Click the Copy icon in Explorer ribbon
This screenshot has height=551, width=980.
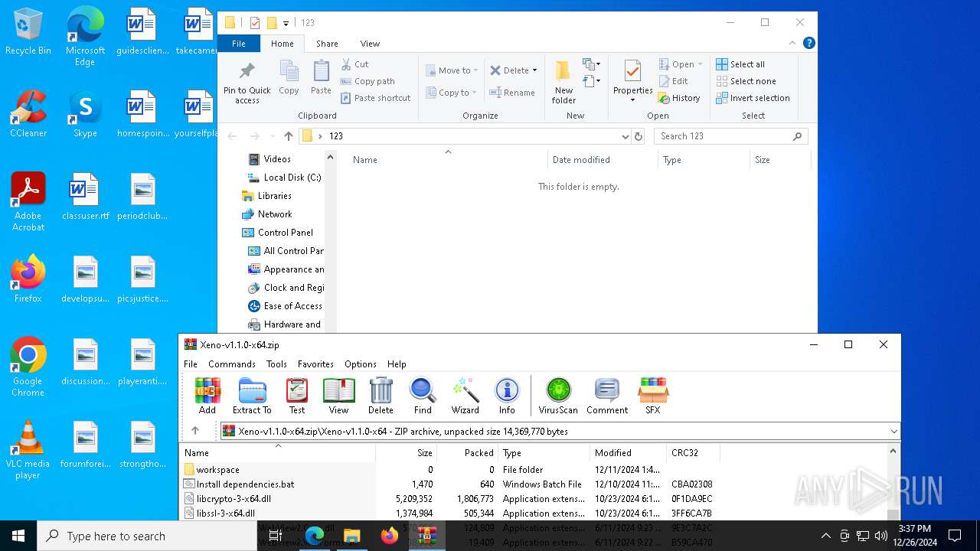(x=289, y=78)
